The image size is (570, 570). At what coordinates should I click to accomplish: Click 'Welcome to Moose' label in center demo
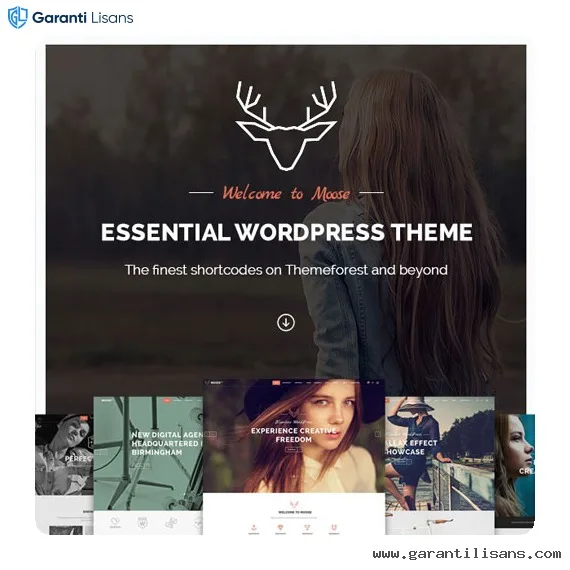(295, 512)
